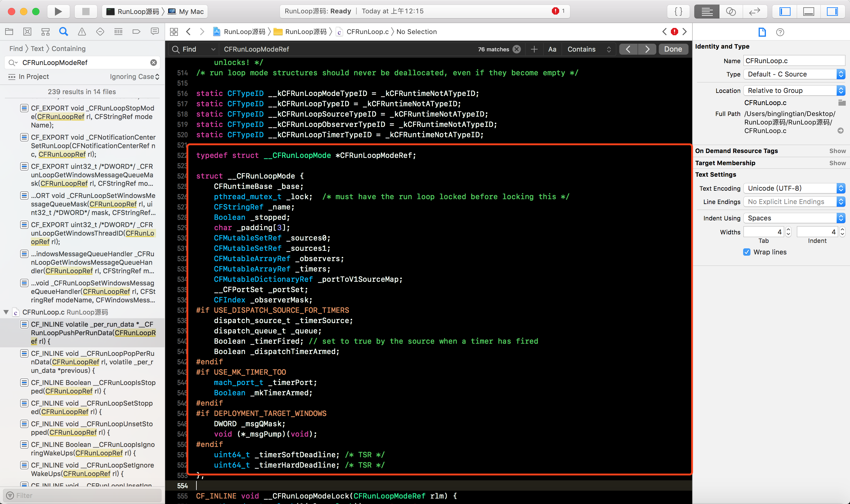Toggle the Wrap lines checkbox
The width and height of the screenshot is (850, 504).
[746, 252]
